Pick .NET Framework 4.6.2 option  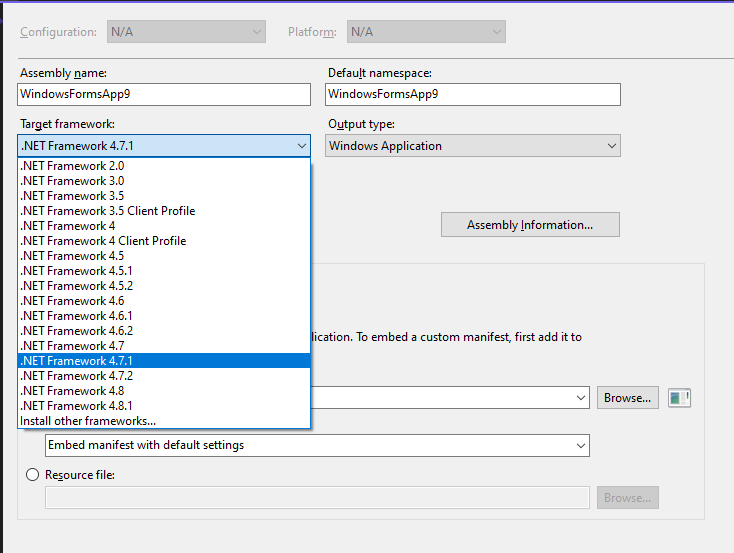pyautogui.click(x=164, y=331)
